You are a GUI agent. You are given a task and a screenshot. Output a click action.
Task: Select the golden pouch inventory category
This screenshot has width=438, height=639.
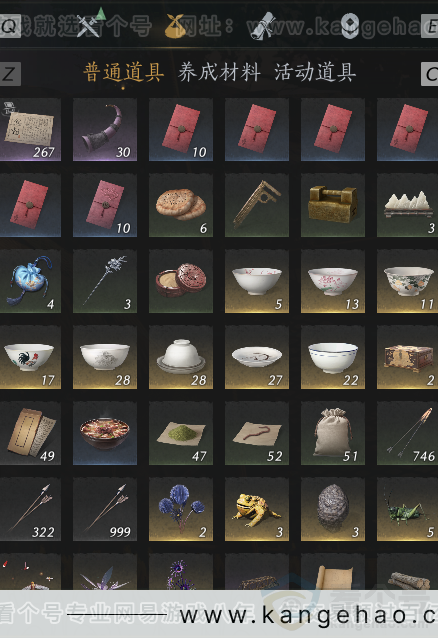pos(175,26)
